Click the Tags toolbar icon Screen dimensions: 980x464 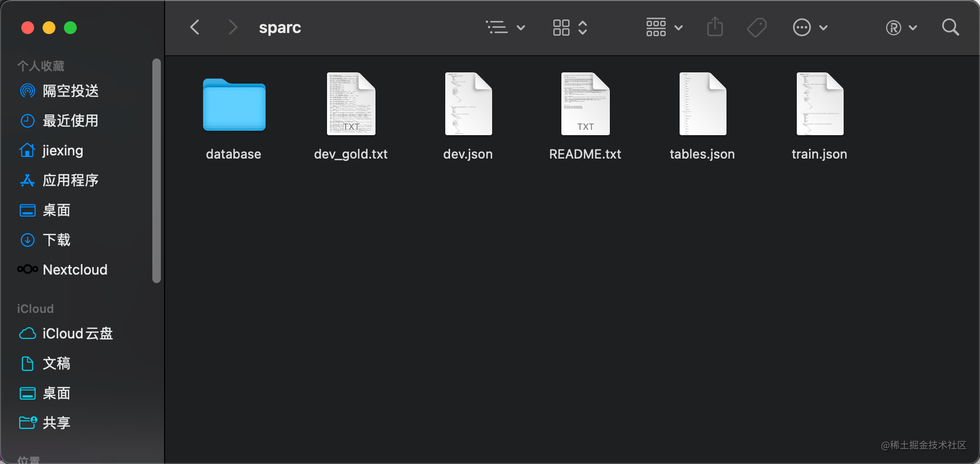(757, 27)
